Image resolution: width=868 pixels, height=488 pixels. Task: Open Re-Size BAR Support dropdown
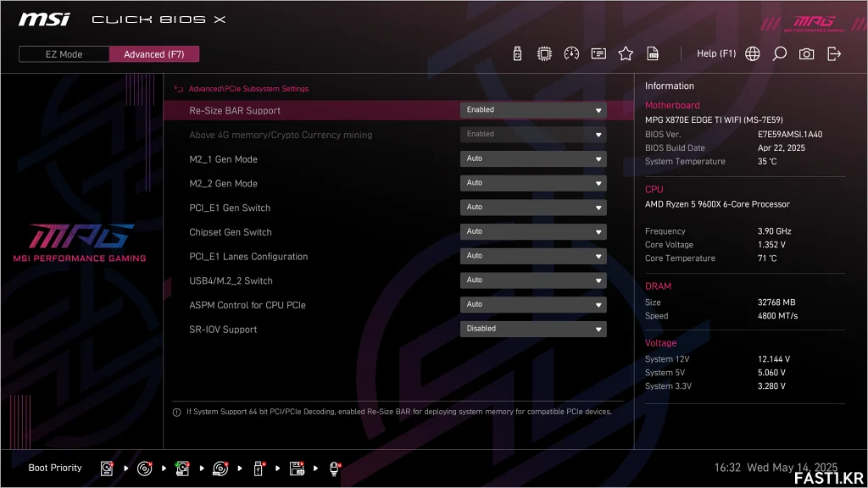click(533, 110)
